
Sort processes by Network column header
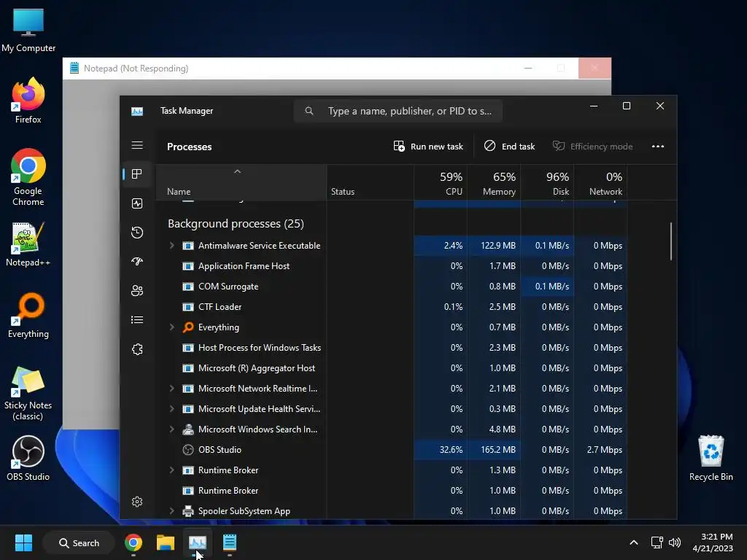click(x=601, y=183)
